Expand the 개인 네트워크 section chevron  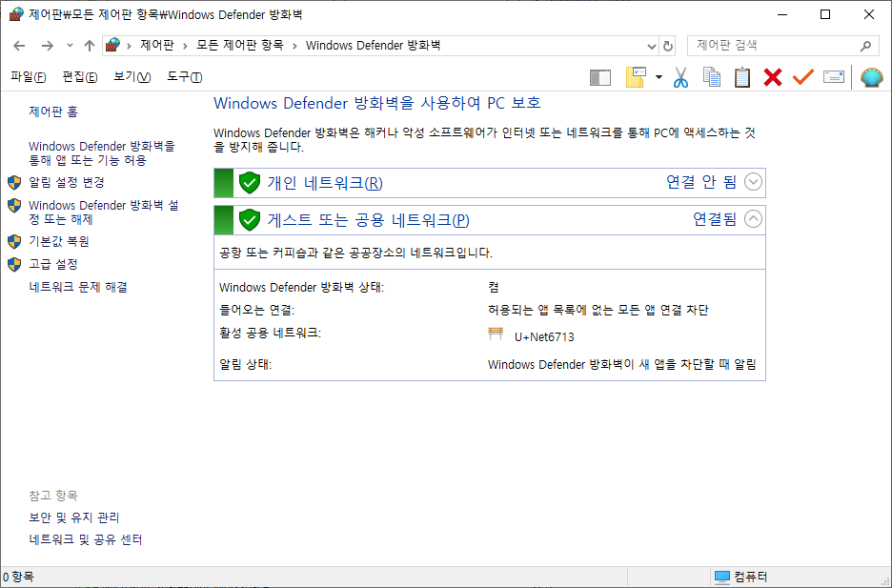point(753,183)
